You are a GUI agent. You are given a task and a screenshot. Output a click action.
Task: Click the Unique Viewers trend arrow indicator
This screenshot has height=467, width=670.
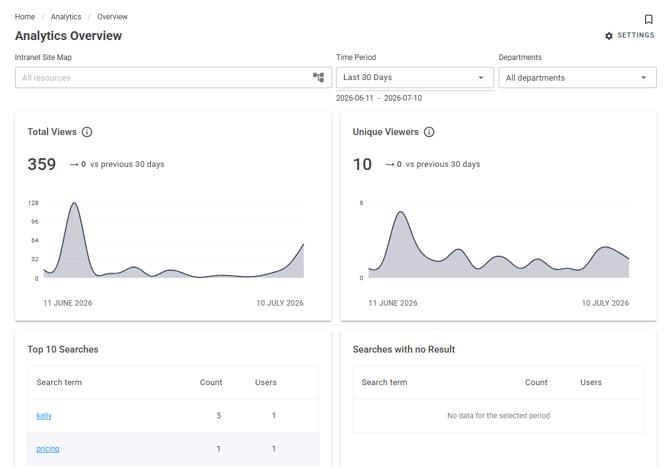click(x=390, y=164)
